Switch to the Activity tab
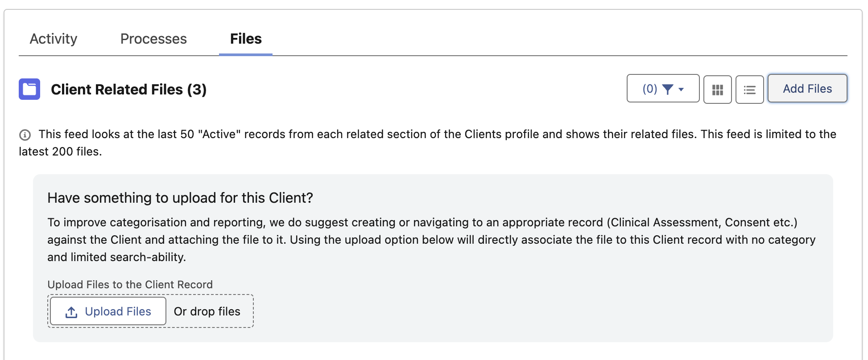The width and height of the screenshot is (868, 360). [54, 39]
